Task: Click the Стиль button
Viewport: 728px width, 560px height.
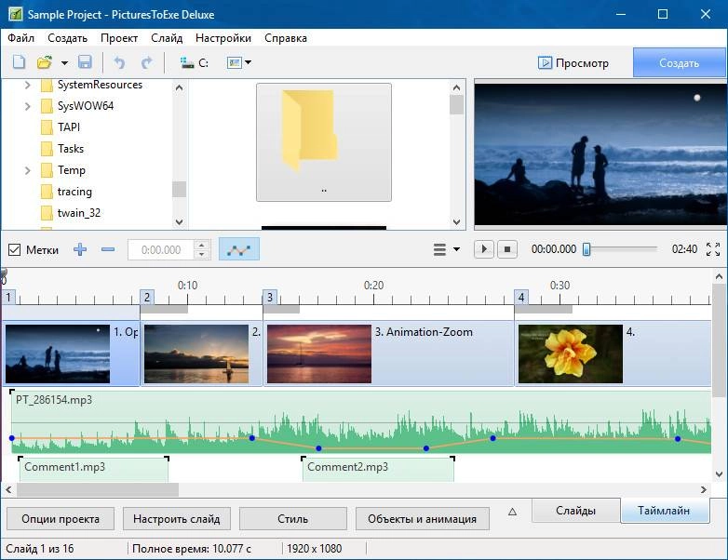Action: pyautogui.click(x=292, y=519)
